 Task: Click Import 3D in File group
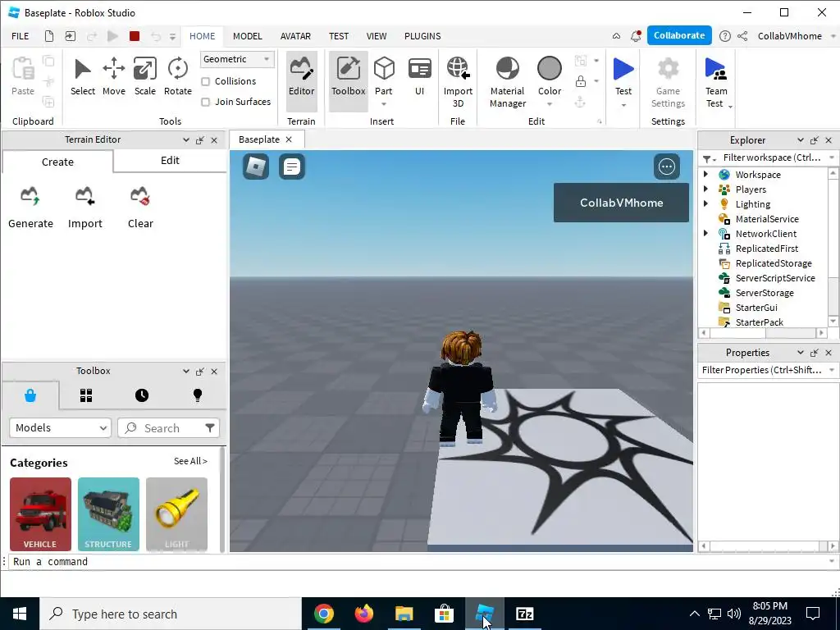tap(458, 82)
